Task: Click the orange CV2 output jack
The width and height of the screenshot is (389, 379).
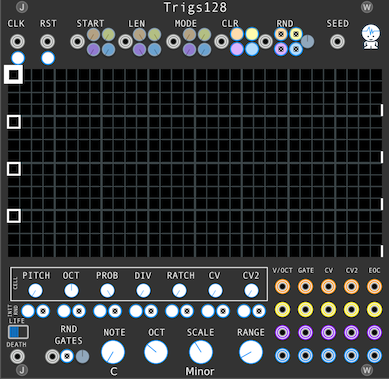Action: click(x=351, y=286)
